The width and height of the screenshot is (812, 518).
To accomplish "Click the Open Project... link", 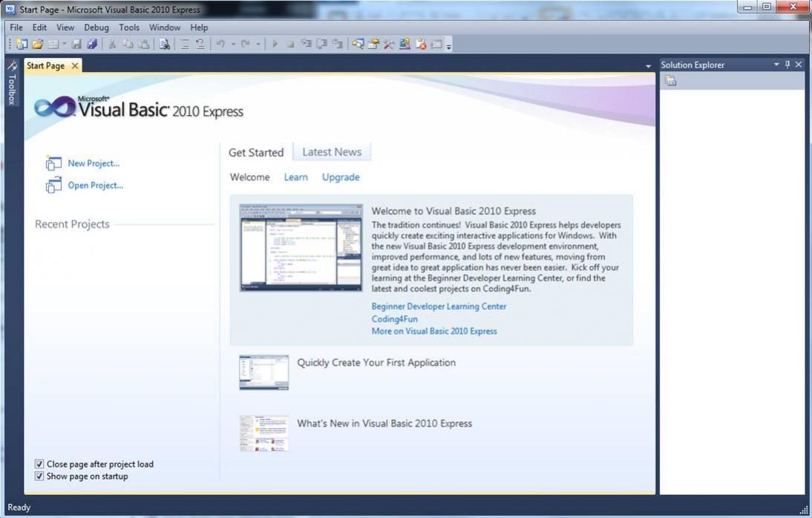I will pyautogui.click(x=95, y=186).
